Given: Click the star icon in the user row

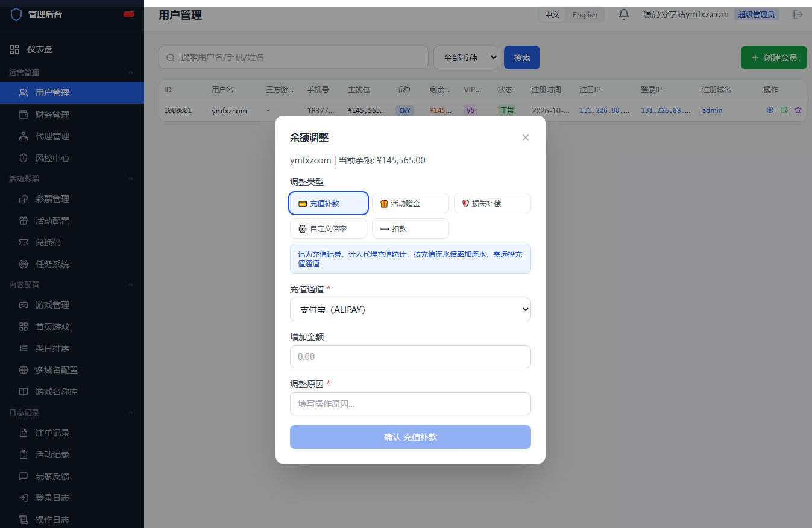Looking at the screenshot, I should coord(798,110).
